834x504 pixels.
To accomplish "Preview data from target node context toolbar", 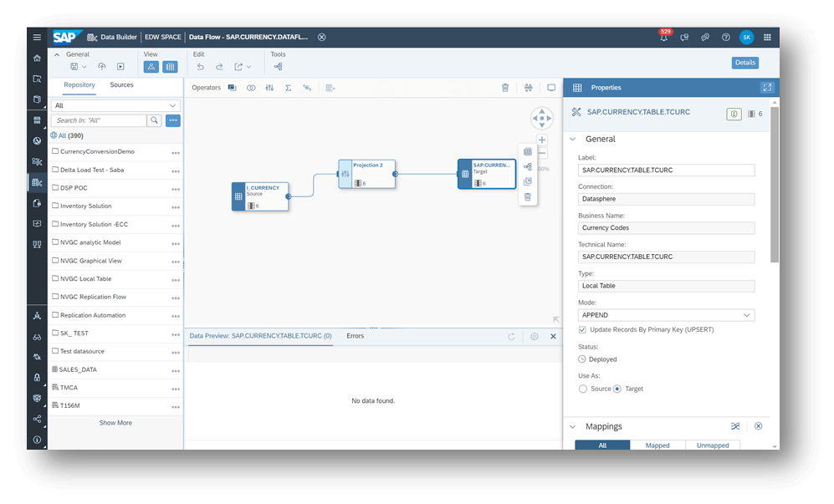I will pos(528,151).
